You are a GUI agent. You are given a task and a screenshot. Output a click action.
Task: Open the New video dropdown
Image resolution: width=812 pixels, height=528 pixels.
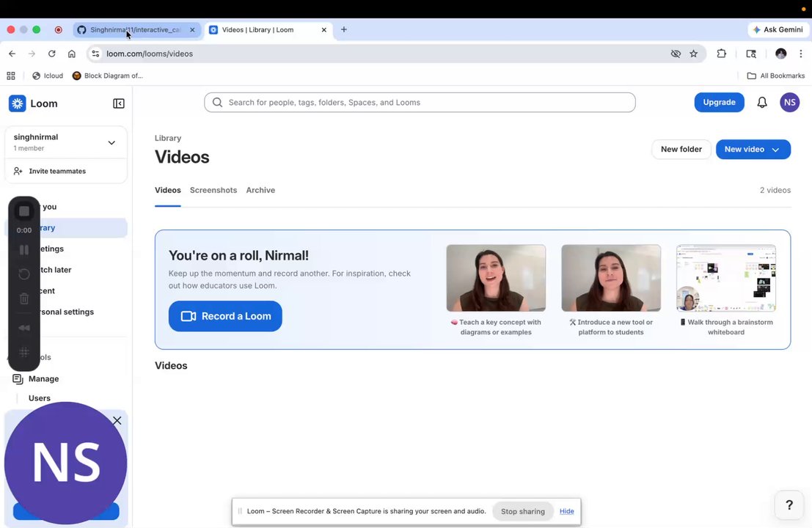click(753, 149)
